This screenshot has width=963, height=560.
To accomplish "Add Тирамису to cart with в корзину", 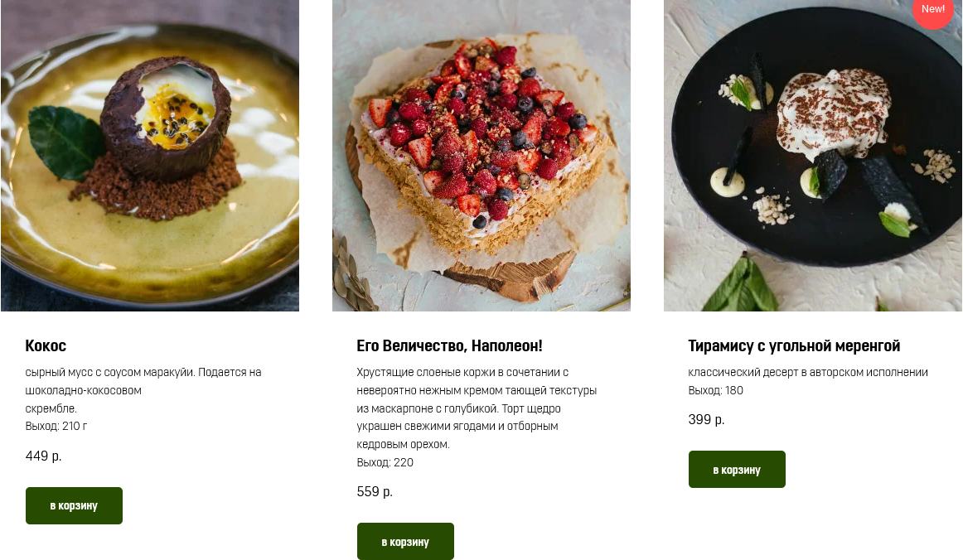I will [737, 470].
